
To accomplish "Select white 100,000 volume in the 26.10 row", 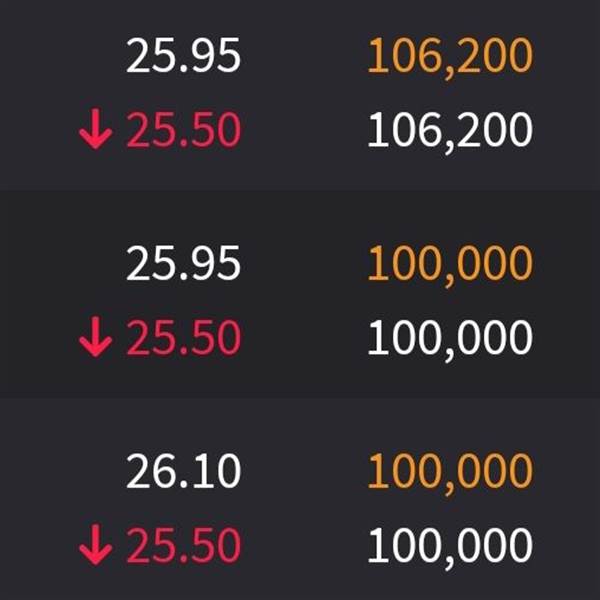I will click(449, 546).
